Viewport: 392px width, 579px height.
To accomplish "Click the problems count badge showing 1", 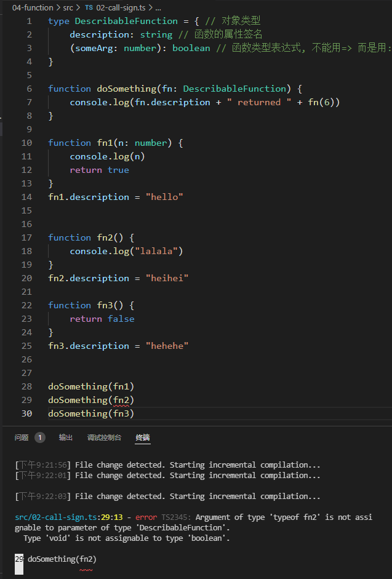I will (40, 437).
